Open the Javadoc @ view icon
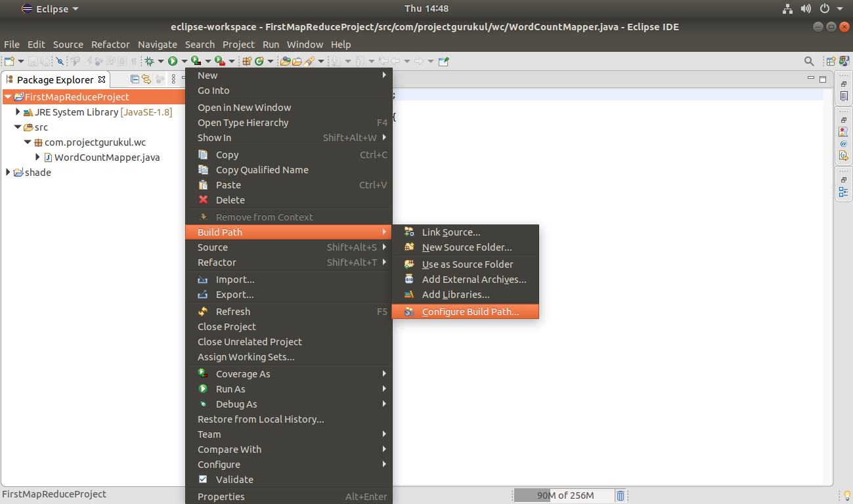The image size is (853, 504). point(844,144)
